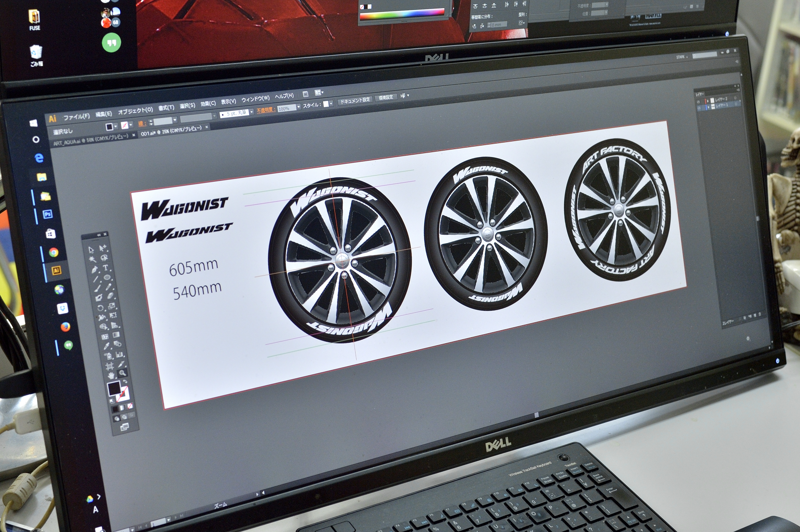Select the Pencil tool
The image size is (800, 532).
point(108,287)
